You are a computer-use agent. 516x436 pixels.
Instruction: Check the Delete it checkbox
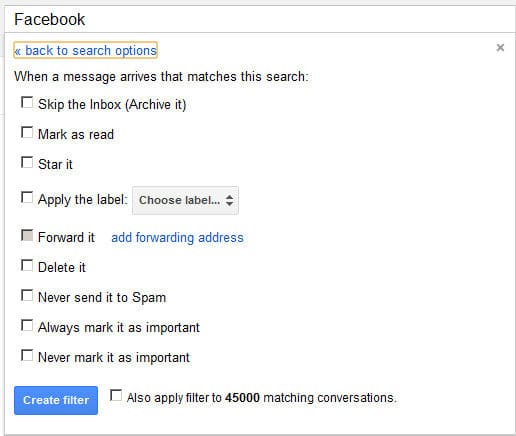27,265
